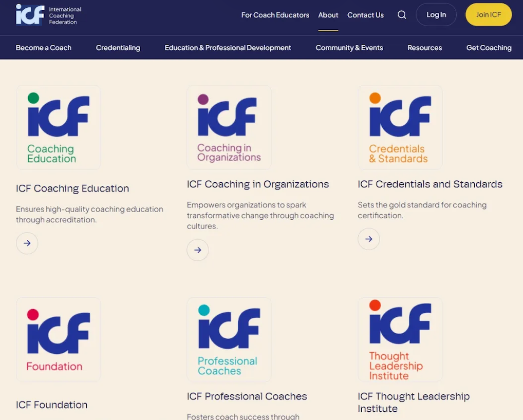Open the Community & Events menu
Viewport: 523px width, 420px height.
349,48
